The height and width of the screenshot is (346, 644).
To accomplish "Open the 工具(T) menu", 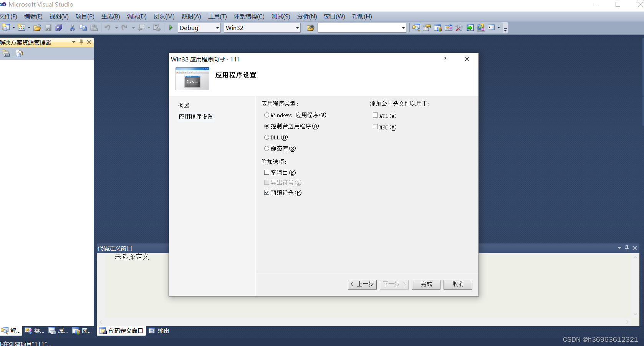I will tap(217, 17).
